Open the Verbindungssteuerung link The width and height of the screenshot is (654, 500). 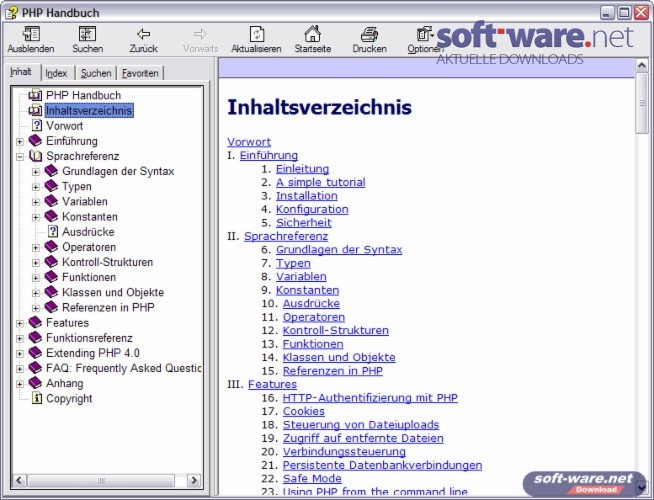point(344,452)
